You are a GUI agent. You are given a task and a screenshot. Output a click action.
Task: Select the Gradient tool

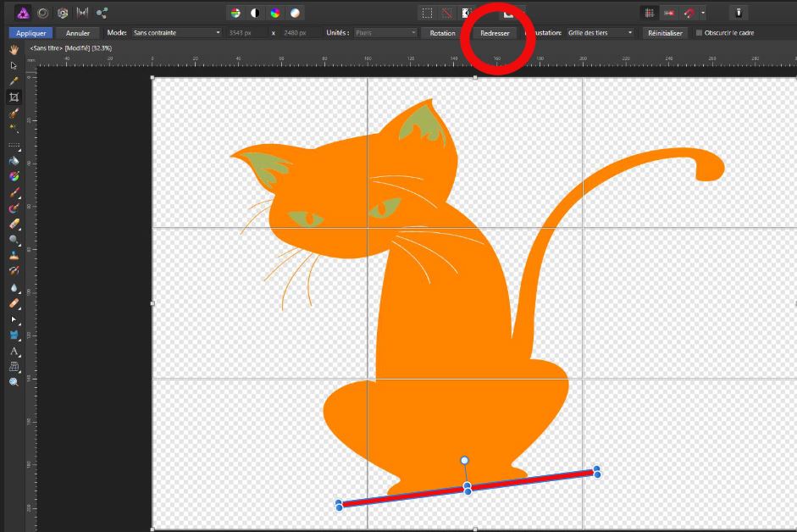point(14,176)
